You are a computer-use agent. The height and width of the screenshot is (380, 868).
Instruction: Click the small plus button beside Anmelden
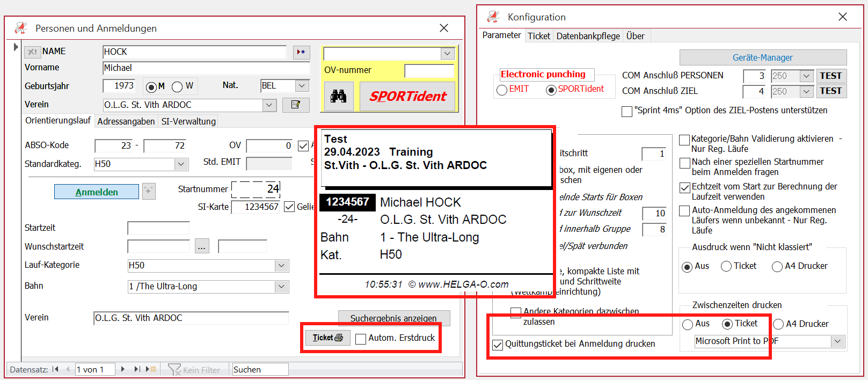point(149,191)
